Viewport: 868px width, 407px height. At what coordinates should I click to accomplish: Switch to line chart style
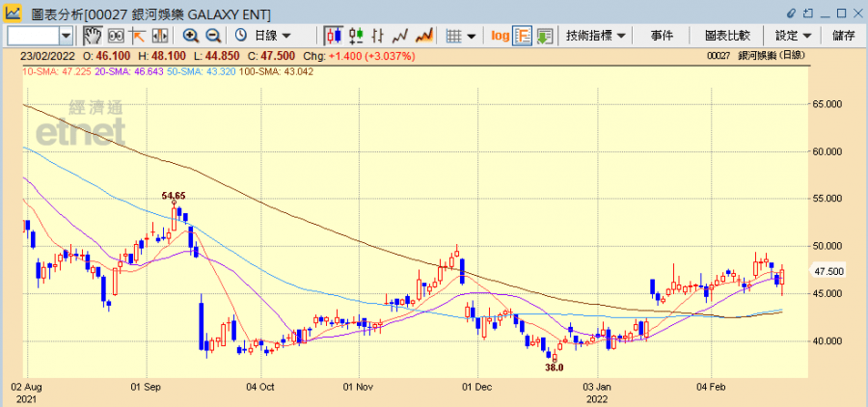(400, 36)
